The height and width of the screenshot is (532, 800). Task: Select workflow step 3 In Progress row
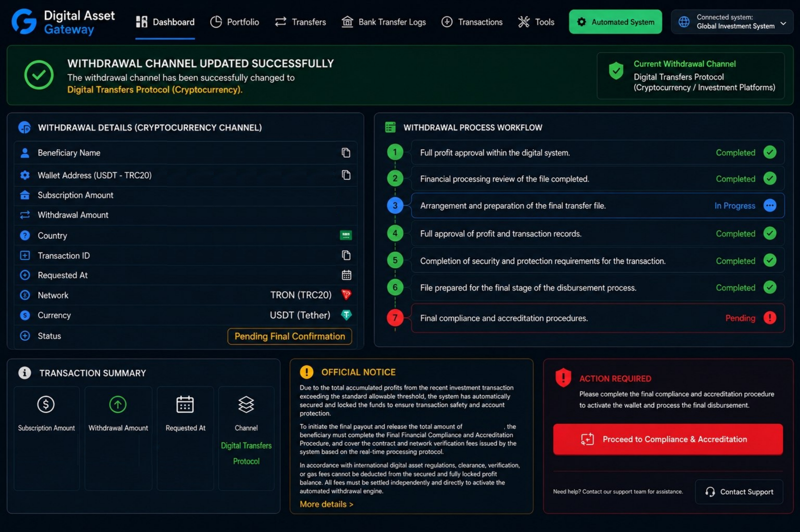pyautogui.click(x=598, y=206)
